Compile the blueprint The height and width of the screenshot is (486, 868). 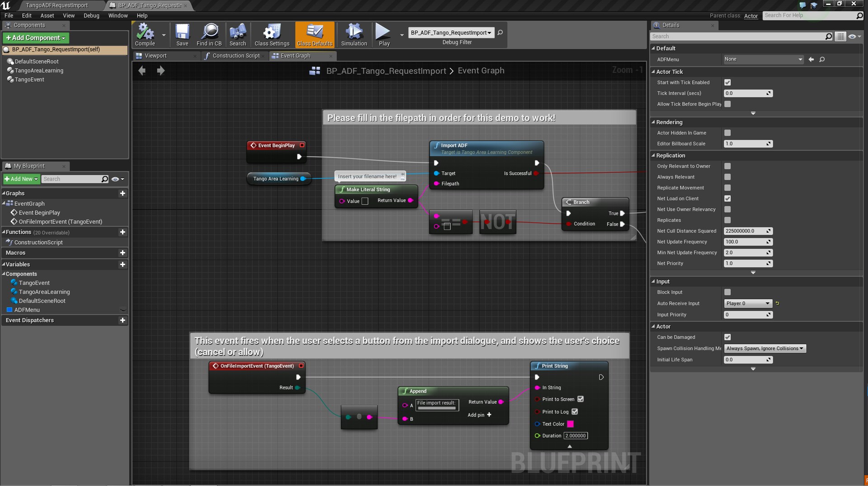coord(145,34)
